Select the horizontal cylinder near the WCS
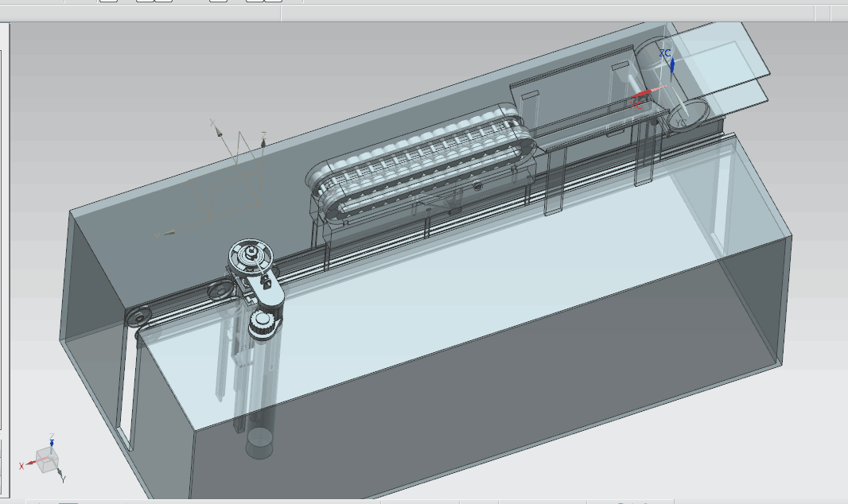This screenshot has height=504, width=848. tap(671, 85)
